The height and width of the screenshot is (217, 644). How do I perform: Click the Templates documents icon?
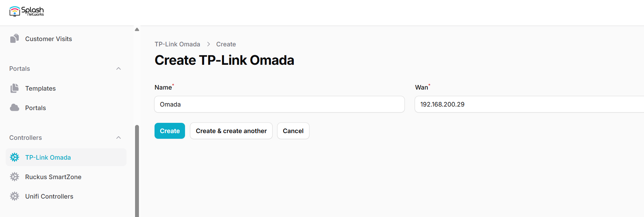15,88
